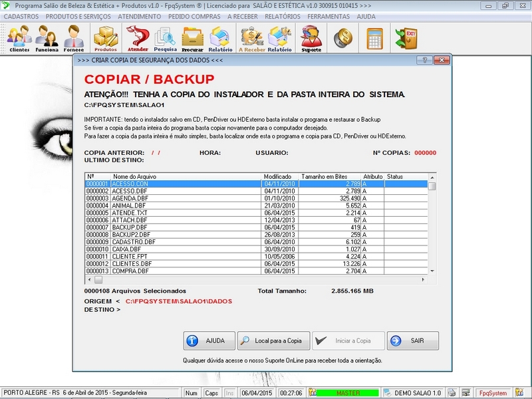The height and width of the screenshot is (399, 532).
Task: Open the Fornece (suppliers) toolbar icon
Action: tap(74, 38)
